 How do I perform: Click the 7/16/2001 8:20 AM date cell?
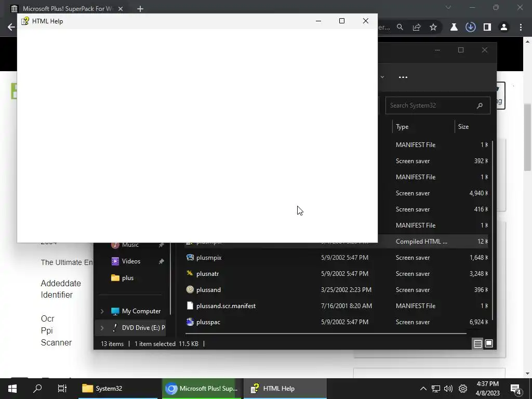[x=347, y=306]
